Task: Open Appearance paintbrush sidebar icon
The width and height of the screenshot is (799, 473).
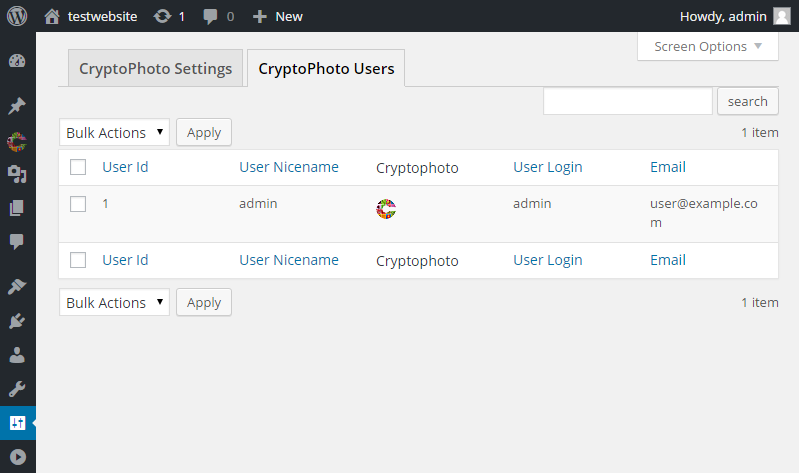Action: 17,286
